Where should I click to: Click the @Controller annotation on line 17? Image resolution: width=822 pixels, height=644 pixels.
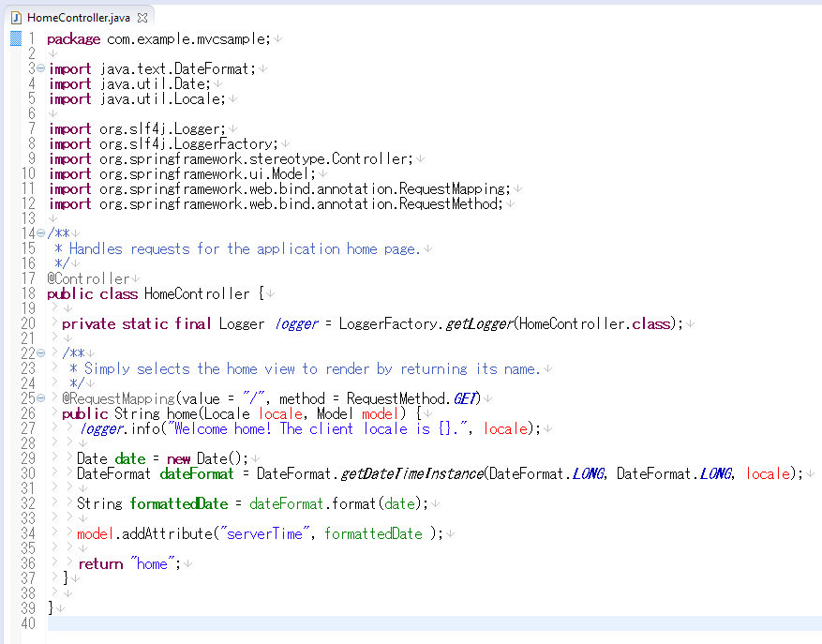(x=88, y=278)
